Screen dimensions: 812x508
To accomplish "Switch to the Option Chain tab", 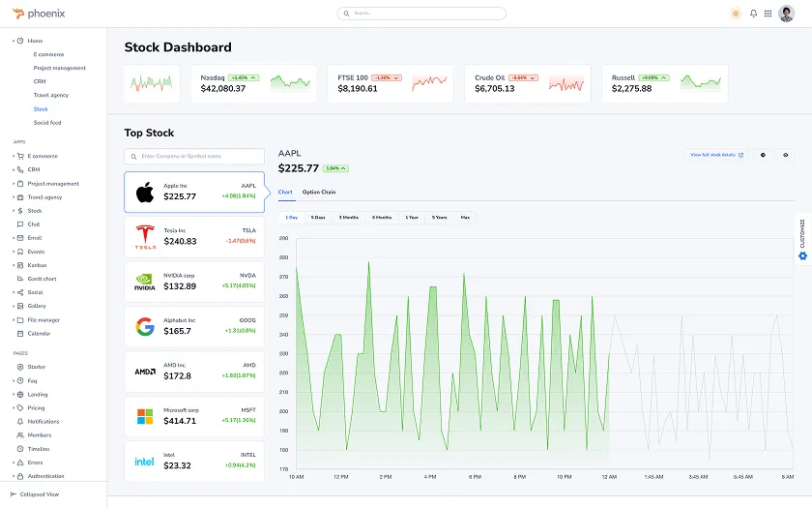I will (319, 193).
